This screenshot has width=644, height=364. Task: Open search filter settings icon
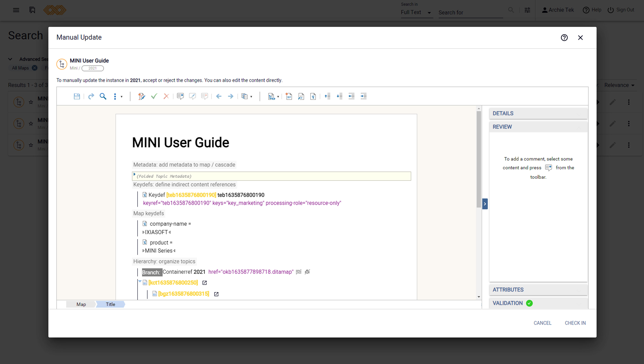click(527, 10)
